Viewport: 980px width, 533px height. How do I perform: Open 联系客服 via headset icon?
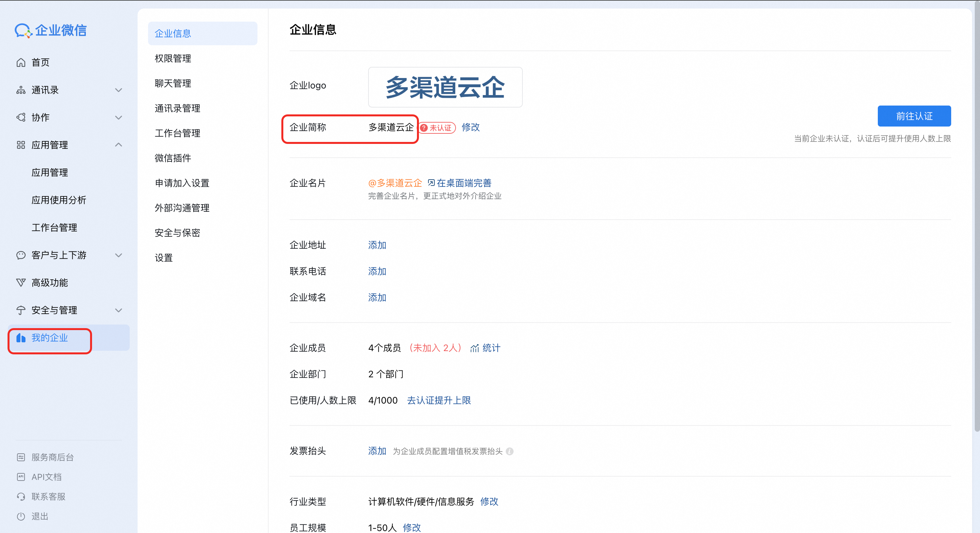pyautogui.click(x=21, y=497)
